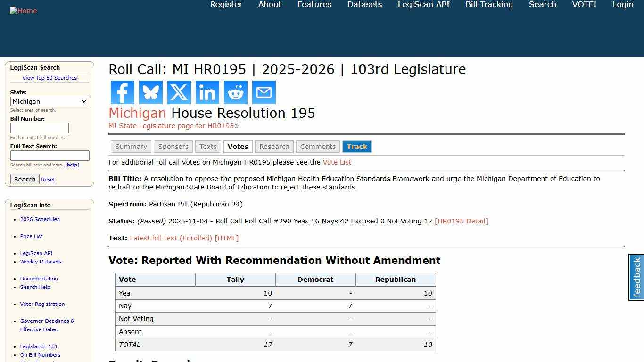The width and height of the screenshot is (644, 362).
Task: Open the Comments tab
Action: [318, 146]
